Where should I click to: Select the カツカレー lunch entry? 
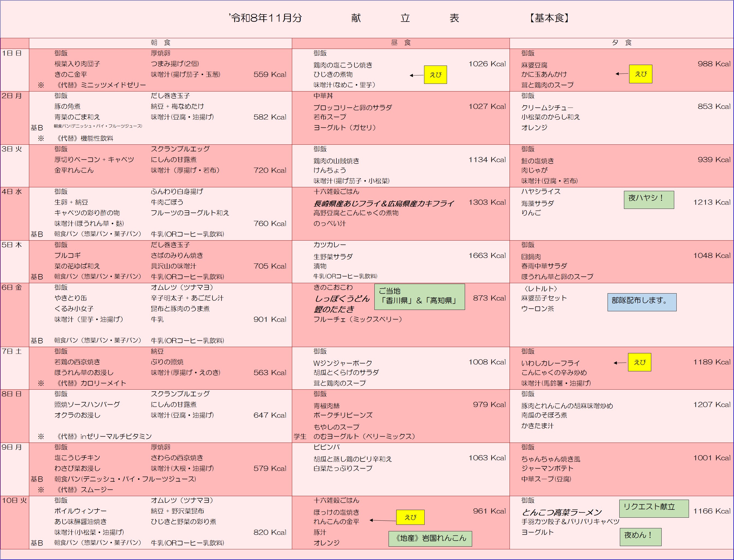tap(330, 245)
